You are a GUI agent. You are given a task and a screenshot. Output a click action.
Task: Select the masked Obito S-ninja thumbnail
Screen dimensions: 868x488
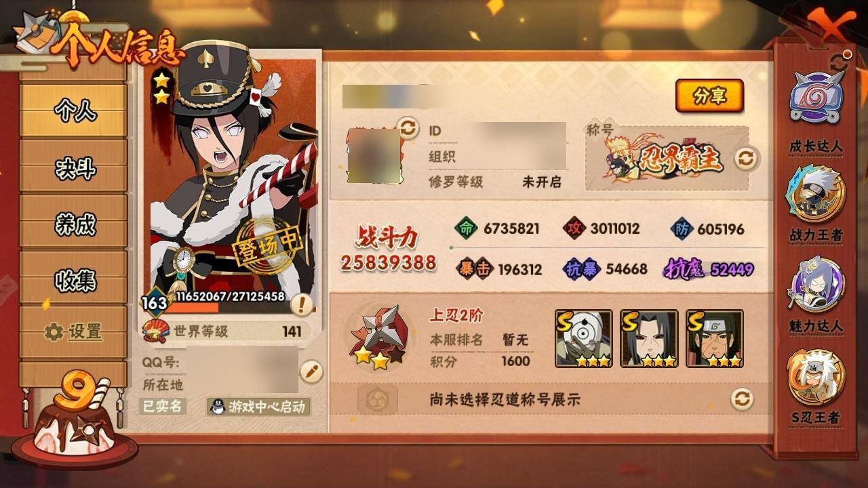coord(583,338)
